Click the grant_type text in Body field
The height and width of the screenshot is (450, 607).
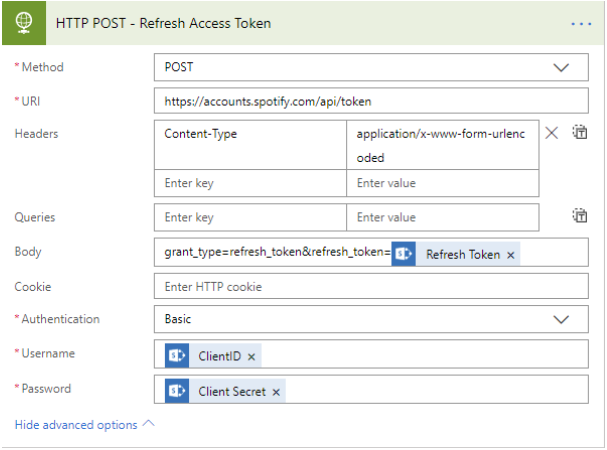[278, 252]
